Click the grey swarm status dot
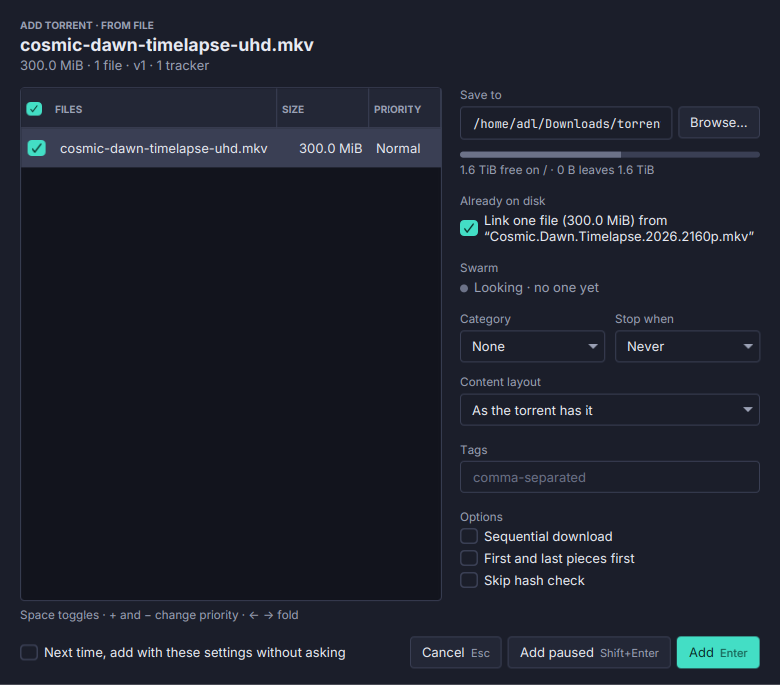This screenshot has height=685, width=780. tap(464, 288)
